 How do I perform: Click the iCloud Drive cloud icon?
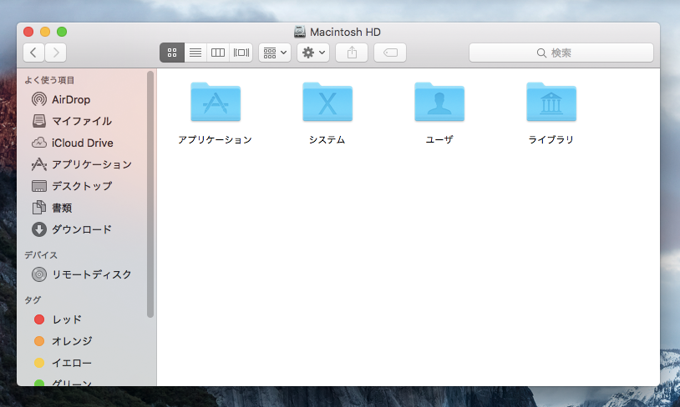point(39,142)
